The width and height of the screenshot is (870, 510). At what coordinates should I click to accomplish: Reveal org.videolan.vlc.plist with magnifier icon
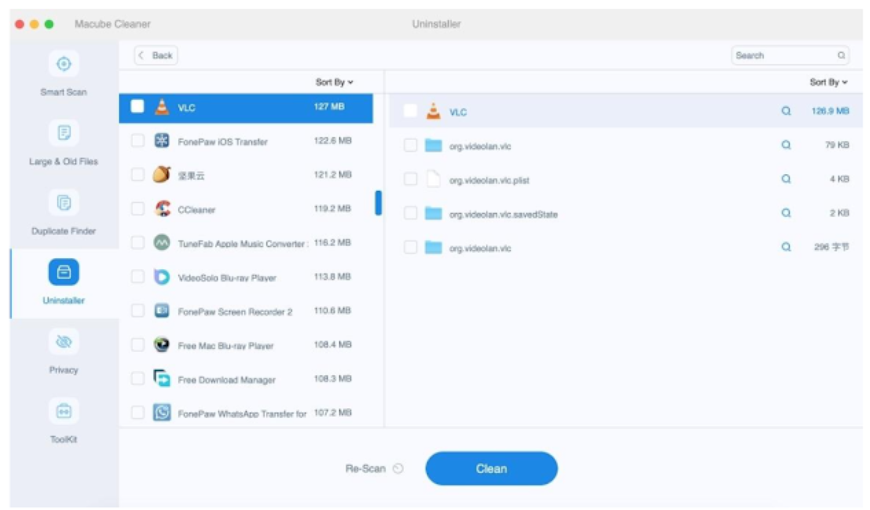pos(786,179)
